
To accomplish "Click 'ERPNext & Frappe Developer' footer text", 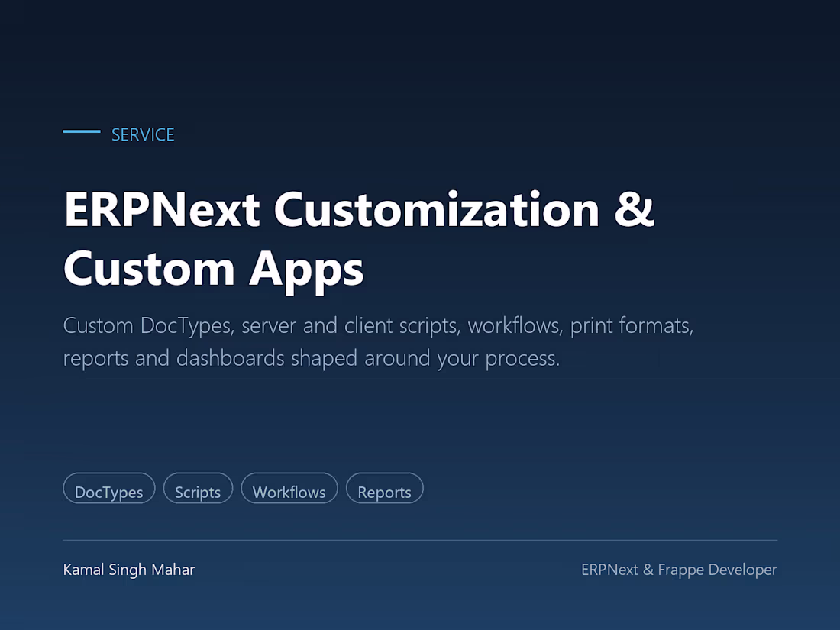I will coord(679,570).
